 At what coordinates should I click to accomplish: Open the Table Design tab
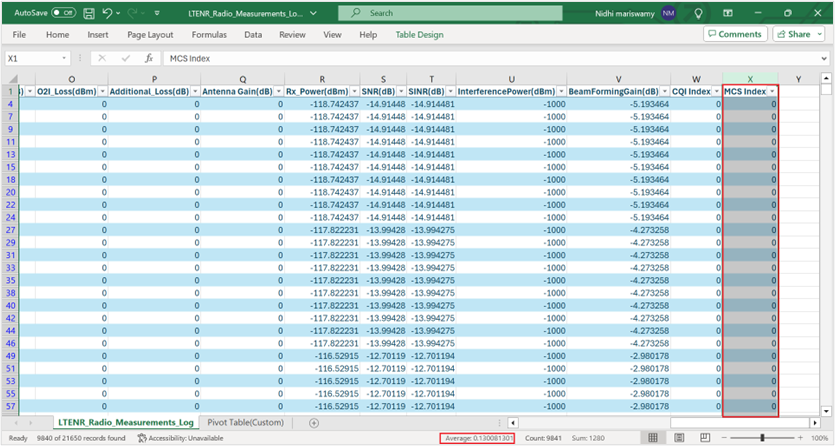click(x=418, y=34)
